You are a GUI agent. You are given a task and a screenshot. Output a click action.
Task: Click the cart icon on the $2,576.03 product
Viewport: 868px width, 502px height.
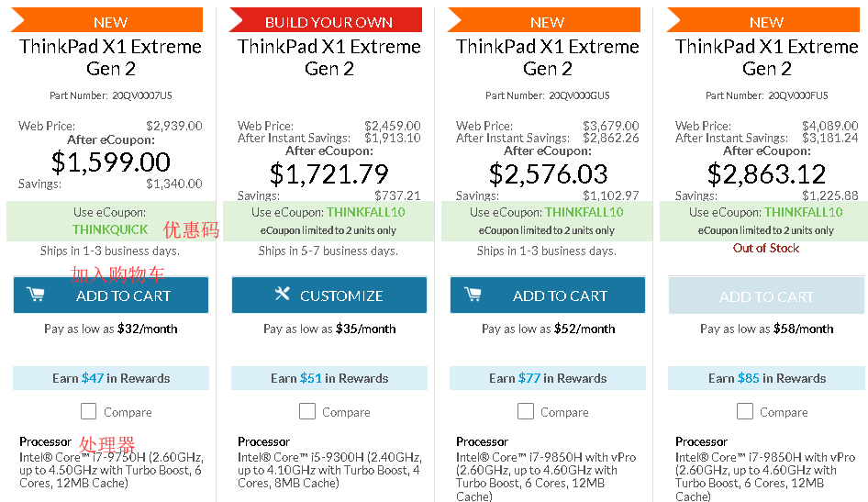coord(473,295)
